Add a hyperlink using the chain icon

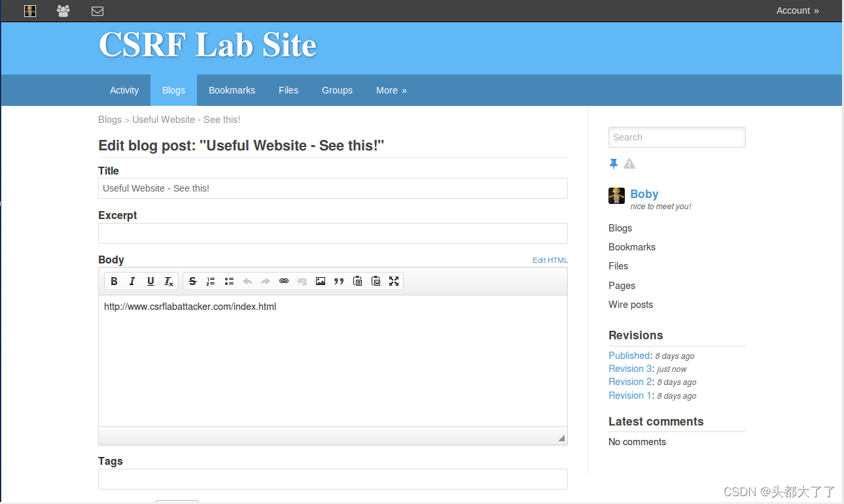(284, 280)
